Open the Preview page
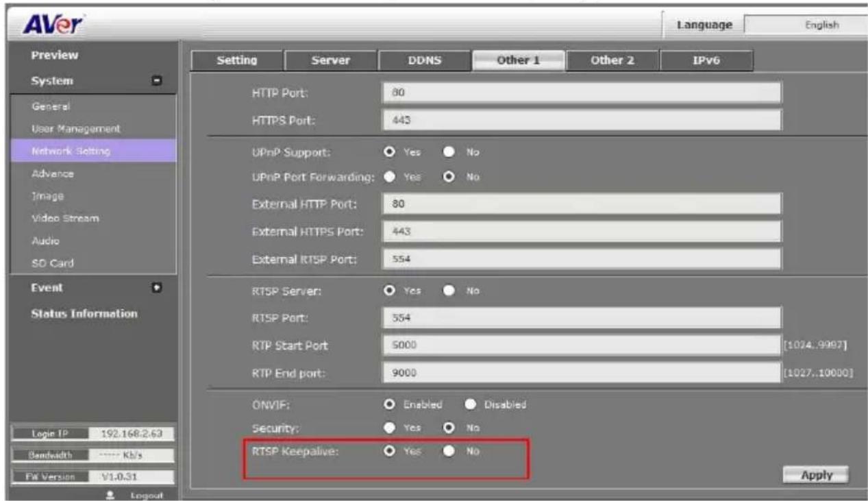868x501 pixels. [55, 55]
